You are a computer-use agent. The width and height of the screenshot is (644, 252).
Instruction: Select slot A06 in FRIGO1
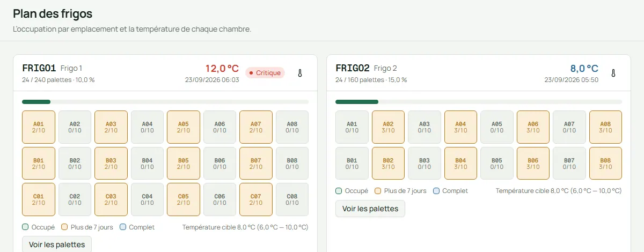click(219, 127)
